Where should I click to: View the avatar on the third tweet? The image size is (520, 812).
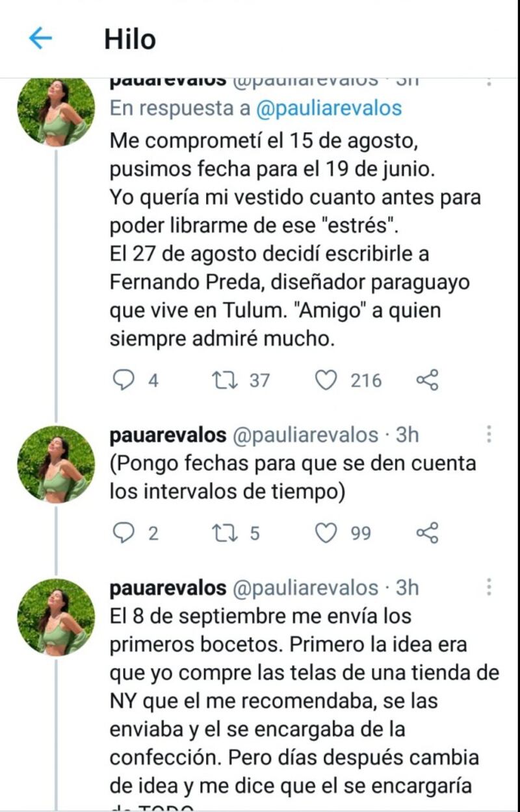(x=56, y=618)
